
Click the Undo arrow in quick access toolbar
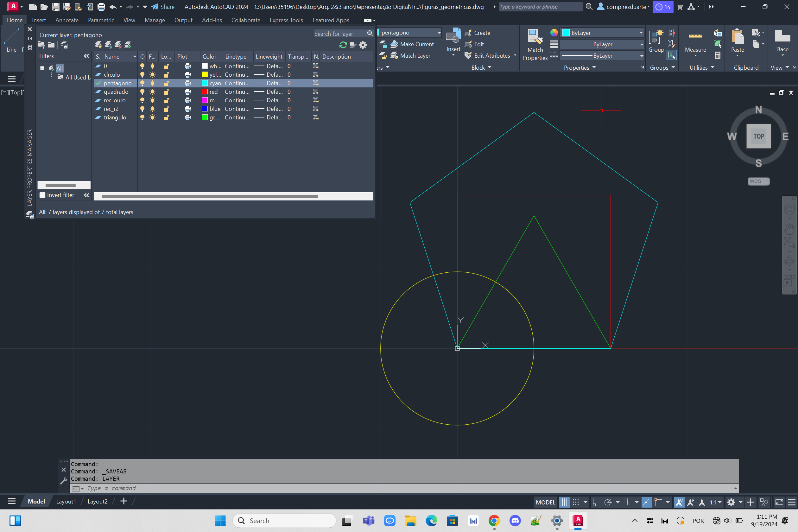click(x=113, y=7)
